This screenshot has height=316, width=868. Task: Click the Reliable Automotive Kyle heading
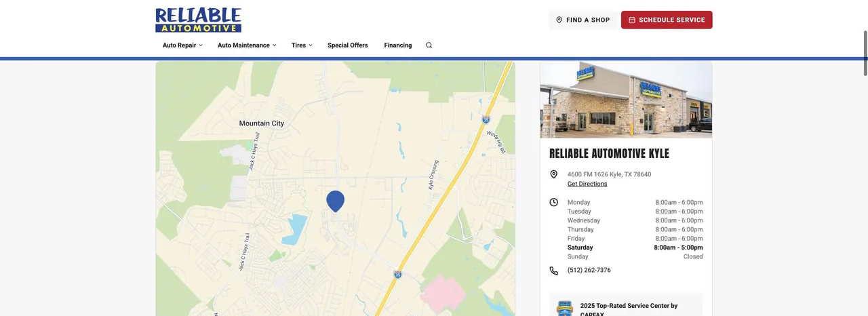[609, 154]
